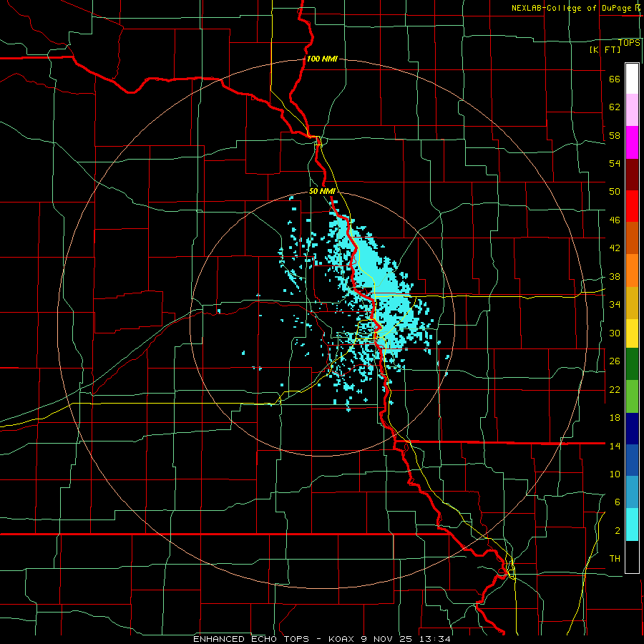Screen dimensions: 644x644
Task: Click the '6' legend value
Action: coord(617,502)
